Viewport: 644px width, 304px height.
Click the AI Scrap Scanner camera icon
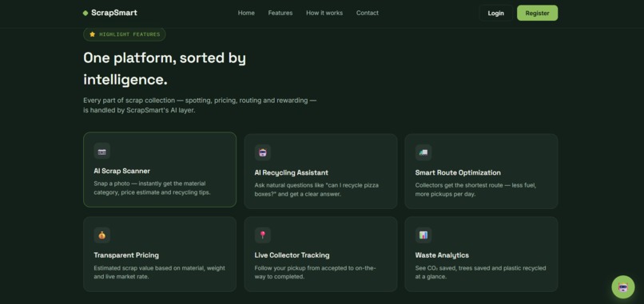[101, 151]
